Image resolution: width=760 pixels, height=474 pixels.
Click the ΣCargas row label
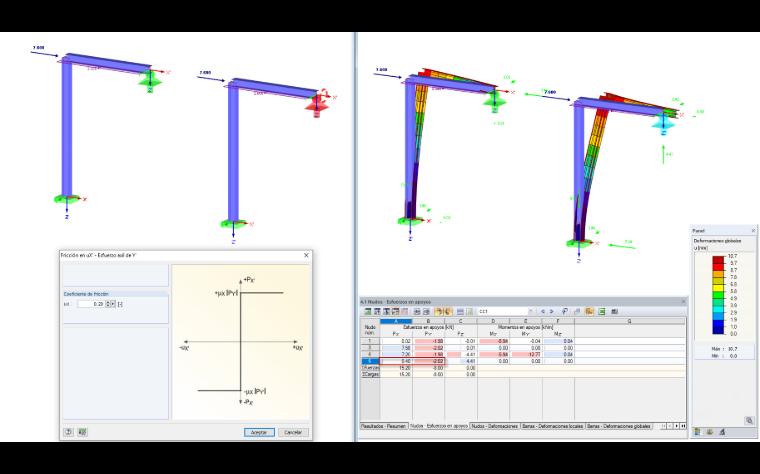370,374
